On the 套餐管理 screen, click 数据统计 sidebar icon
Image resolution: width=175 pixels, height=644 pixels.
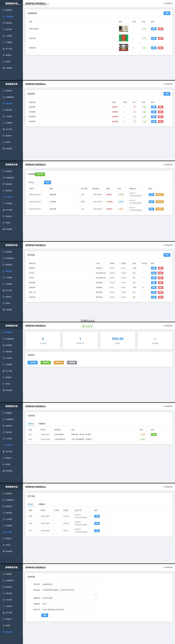point(3,136)
